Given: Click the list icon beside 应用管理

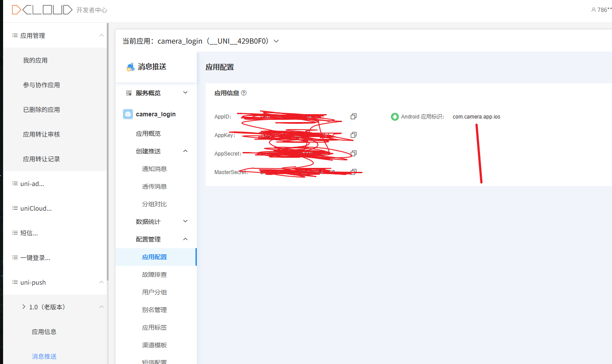Looking at the screenshot, I should click(15, 35).
